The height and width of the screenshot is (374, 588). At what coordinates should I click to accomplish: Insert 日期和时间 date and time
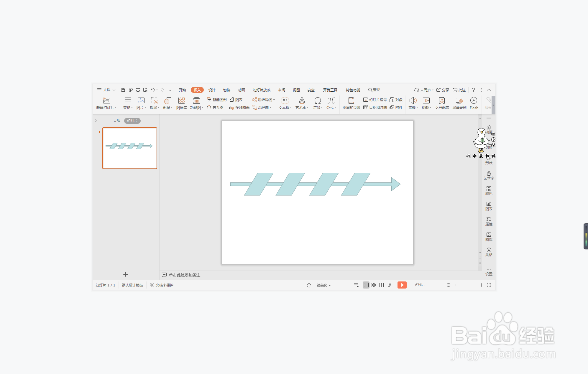[x=375, y=108]
